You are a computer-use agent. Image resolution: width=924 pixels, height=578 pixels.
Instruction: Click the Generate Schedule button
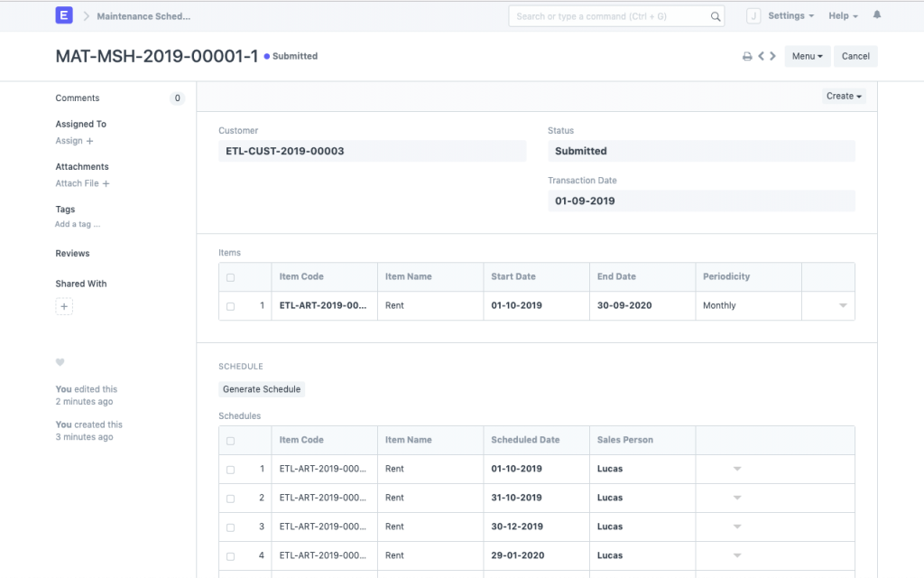pyautogui.click(x=262, y=389)
